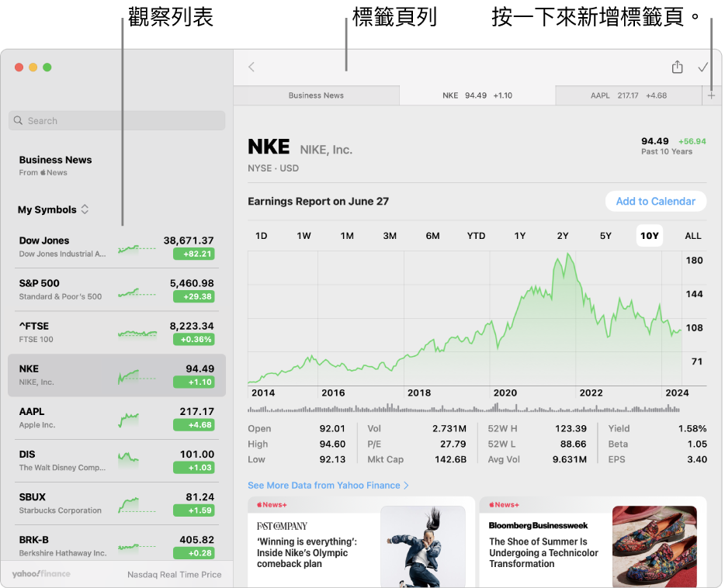
Task: Click the Search field
Action: 117,120
